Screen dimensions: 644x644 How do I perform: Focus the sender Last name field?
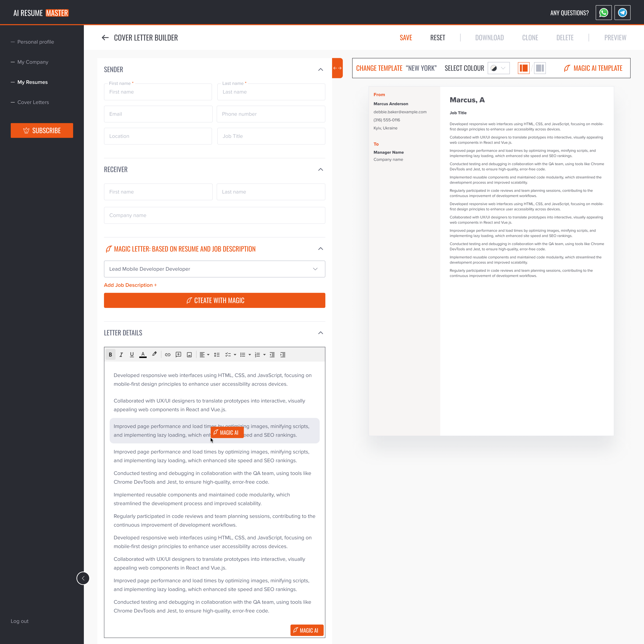(x=271, y=92)
